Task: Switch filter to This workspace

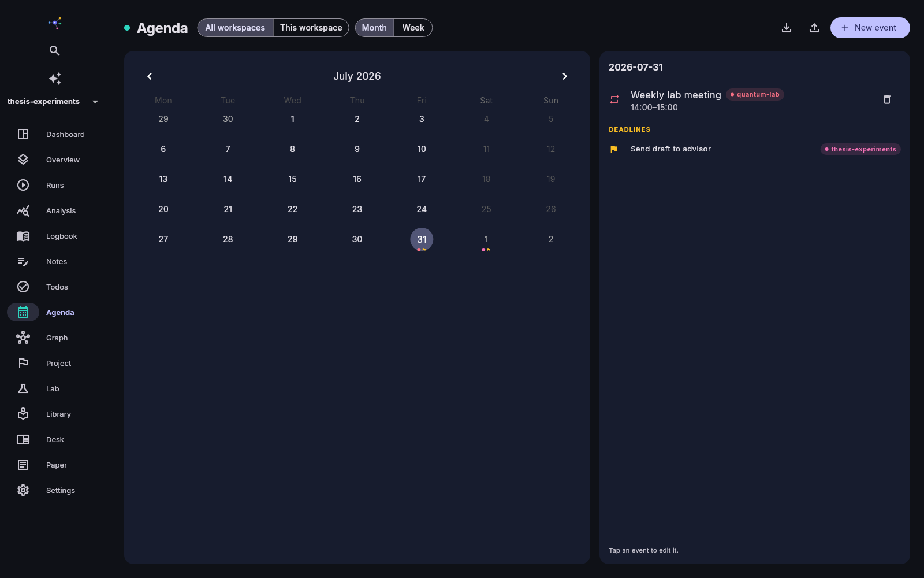Action: (311, 28)
